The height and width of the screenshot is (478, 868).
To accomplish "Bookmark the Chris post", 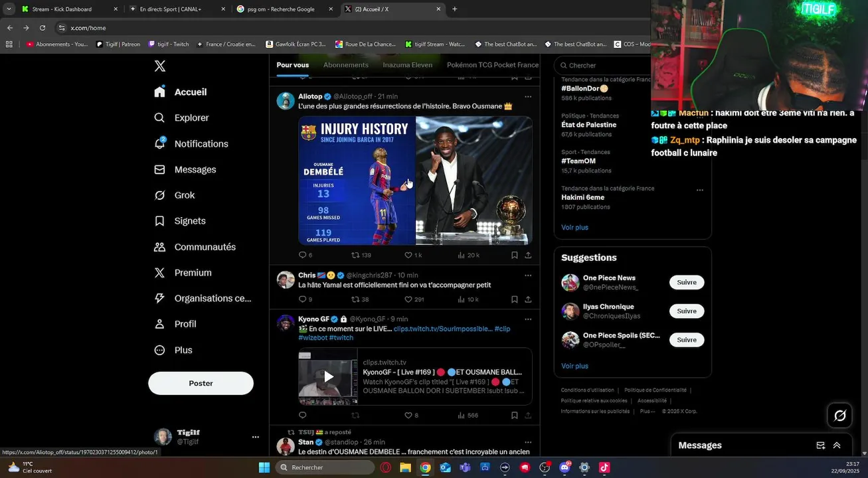I will (515, 299).
